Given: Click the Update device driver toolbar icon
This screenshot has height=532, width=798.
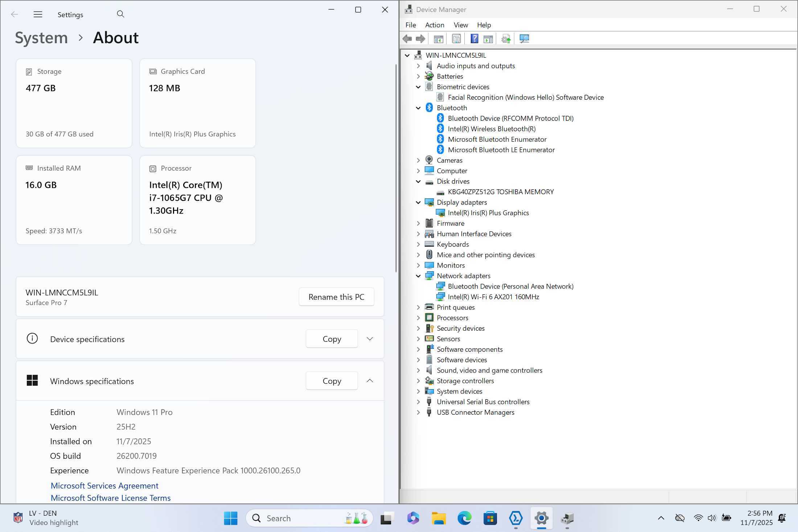Looking at the screenshot, I should tap(506, 39).
